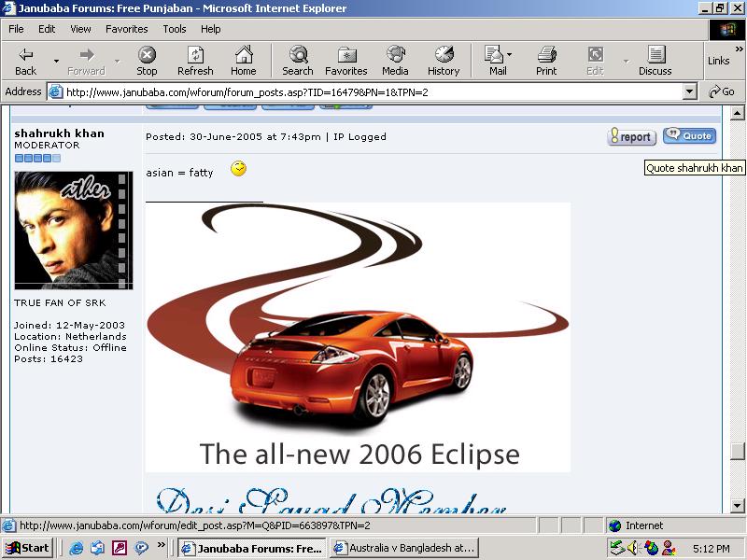
Task: Click the Go button beside address bar
Action: [x=722, y=91]
